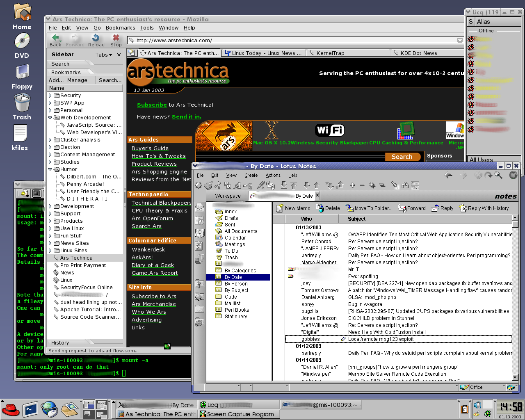Click the minus Collapse icon in Notes toolbar
Viewport: 525px width, 420px height.
pyautogui.click(x=362, y=185)
